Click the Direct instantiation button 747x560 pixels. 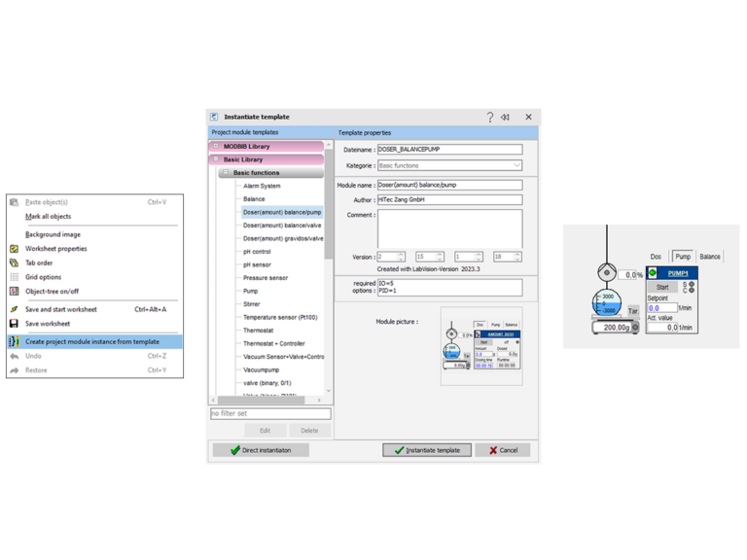coord(261,450)
